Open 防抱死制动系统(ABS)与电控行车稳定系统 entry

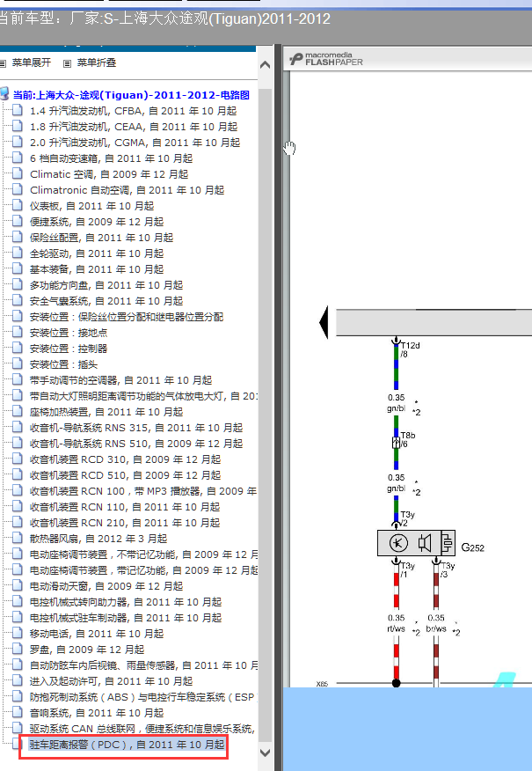[143, 697]
